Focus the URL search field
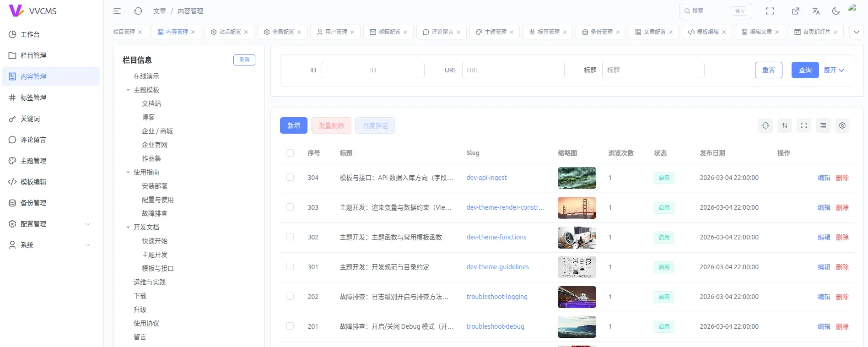The width and height of the screenshot is (868, 347). 513,70
